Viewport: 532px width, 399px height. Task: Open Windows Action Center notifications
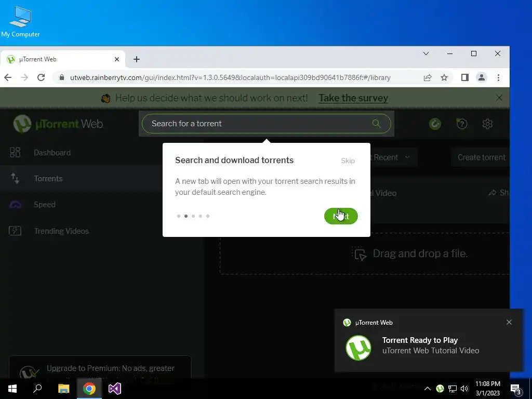point(516,389)
